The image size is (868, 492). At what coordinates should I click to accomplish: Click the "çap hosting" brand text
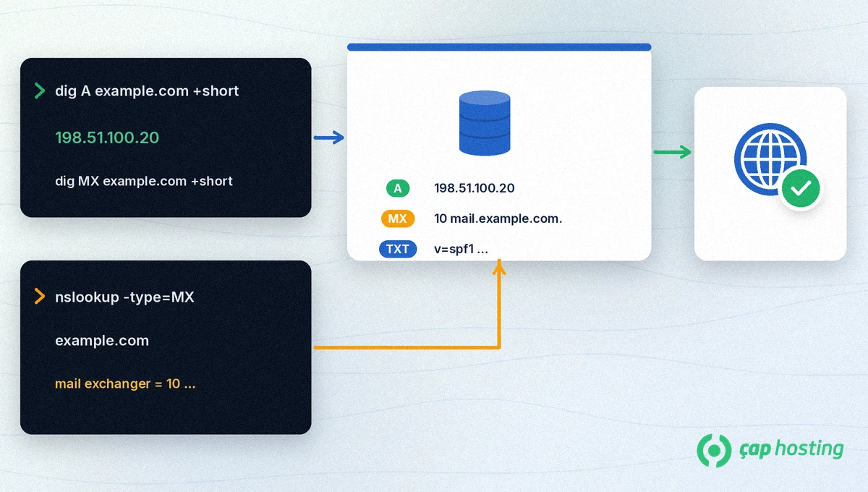point(791,449)
